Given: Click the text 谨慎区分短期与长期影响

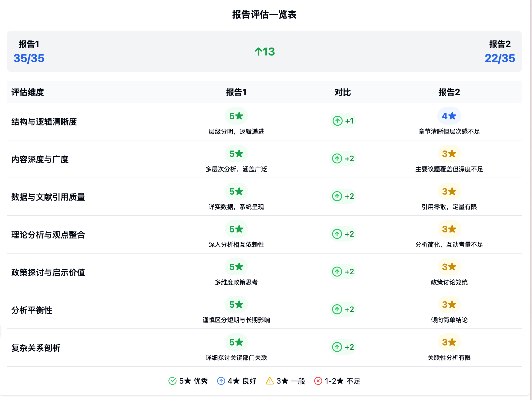Looking at the screenshot, I should point(236,320).
